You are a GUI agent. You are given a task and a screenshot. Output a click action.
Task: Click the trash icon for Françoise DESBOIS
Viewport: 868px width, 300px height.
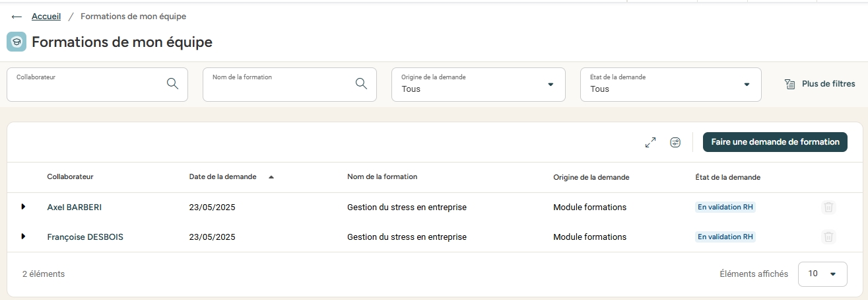829,237
